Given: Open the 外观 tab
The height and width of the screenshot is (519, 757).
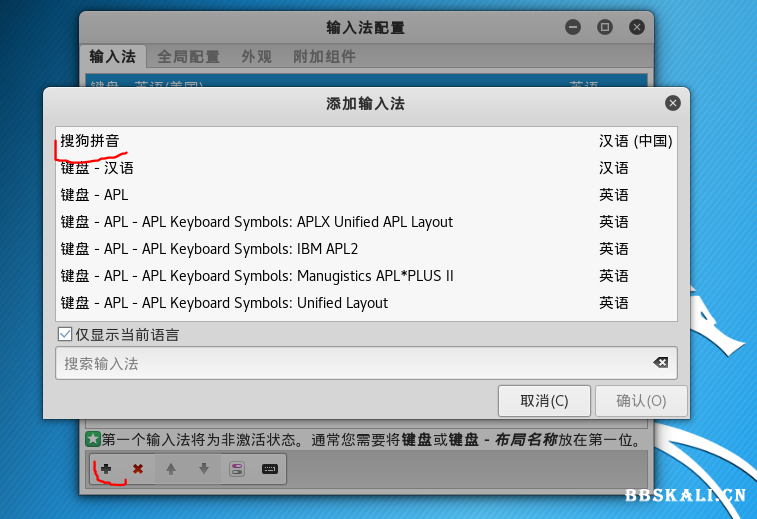Looking at the screenshot, I should (256, 57).
